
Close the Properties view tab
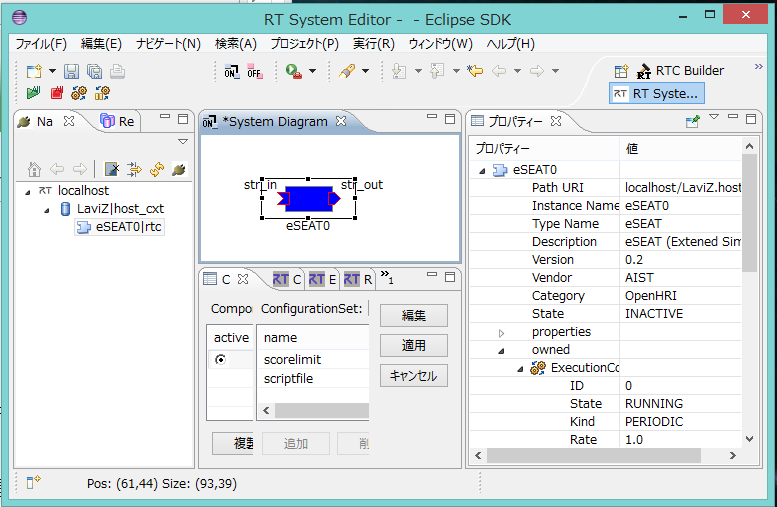[556, 121]
